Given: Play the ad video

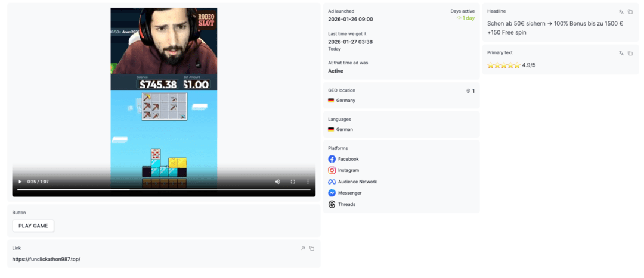Looking at the screenshot, I should (x=20, y=182).
